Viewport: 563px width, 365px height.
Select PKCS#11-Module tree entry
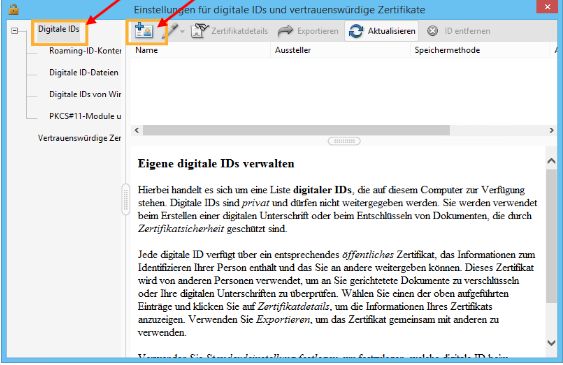point(85,116)
